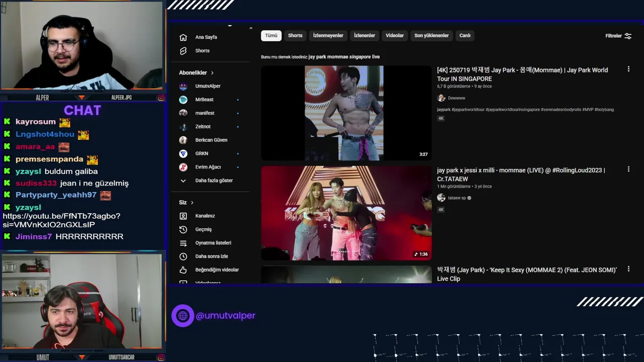Image resolution: width=644 pixels, height=362 pixels.
Task: Select the Tümü filter chip
Action: 271,36
